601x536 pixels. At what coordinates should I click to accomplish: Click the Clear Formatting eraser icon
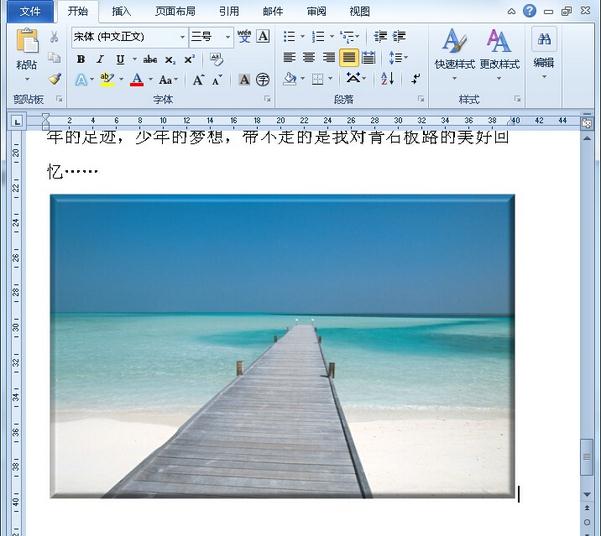point(217,59)
